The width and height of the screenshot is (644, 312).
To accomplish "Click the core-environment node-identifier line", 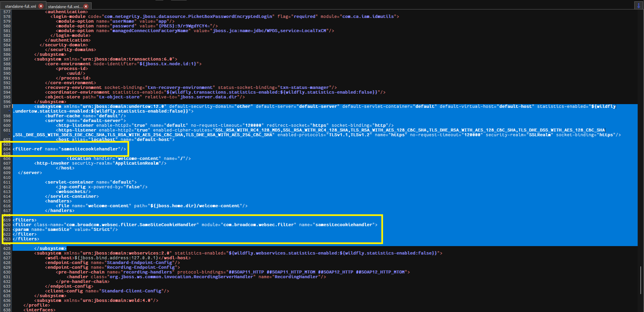I will click(x=123, y=64).
